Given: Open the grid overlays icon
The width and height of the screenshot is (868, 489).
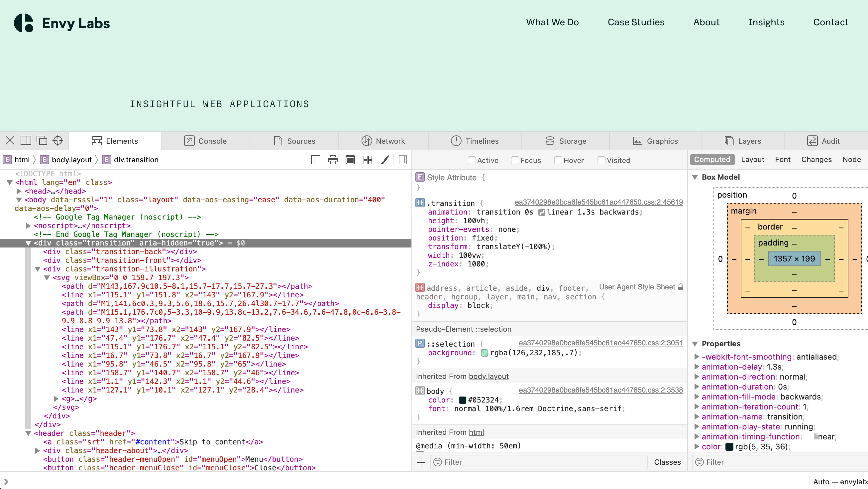Looking at the screenshot, I should point(368,160).
